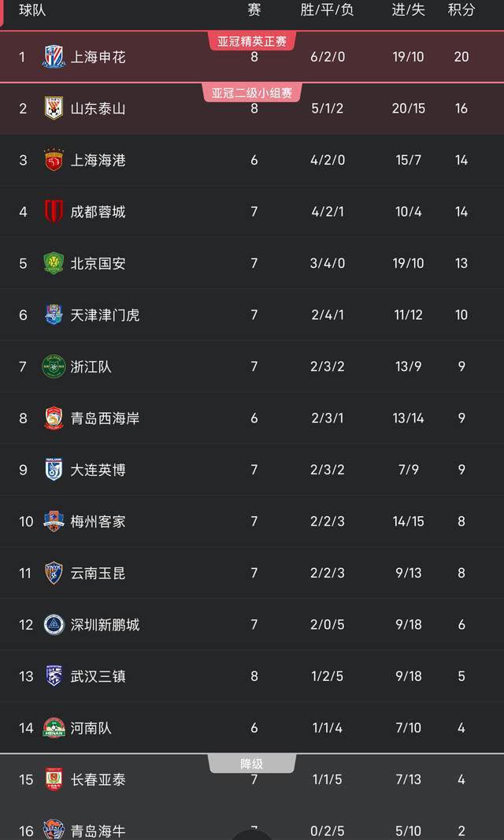Image resolution: width=504 pixels, height=840 pixels.
Task: Click the Tianjin Jinmen Tiger (天津津门虎) logo
Action: [x=54, y=314]
